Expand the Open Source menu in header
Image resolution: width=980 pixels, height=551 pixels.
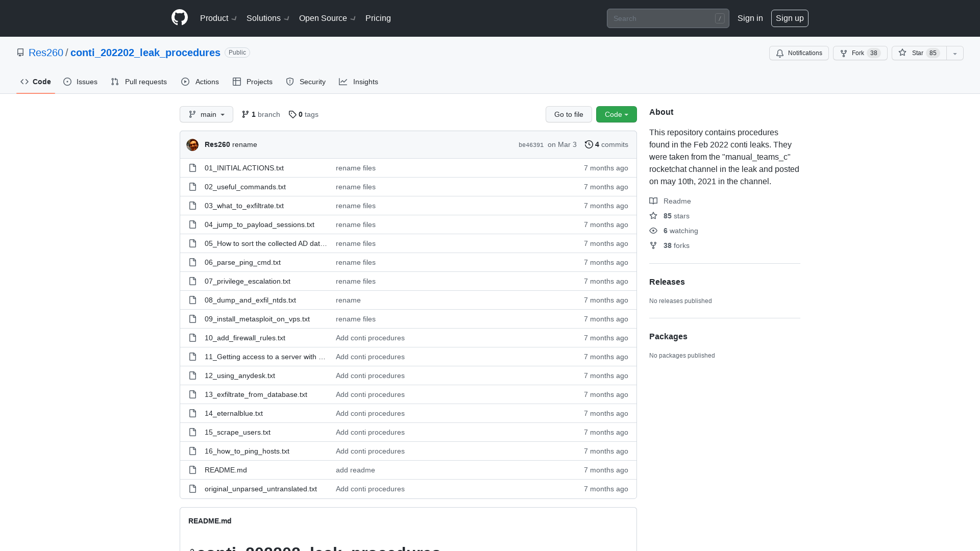pyautogui.click(x=327, y=18)
